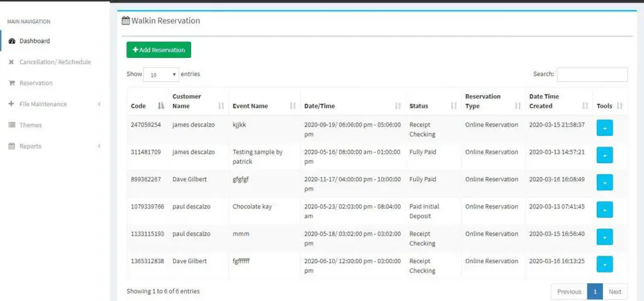
Task: Click the Reports calendar icon
Action: [x=12, y=147]
